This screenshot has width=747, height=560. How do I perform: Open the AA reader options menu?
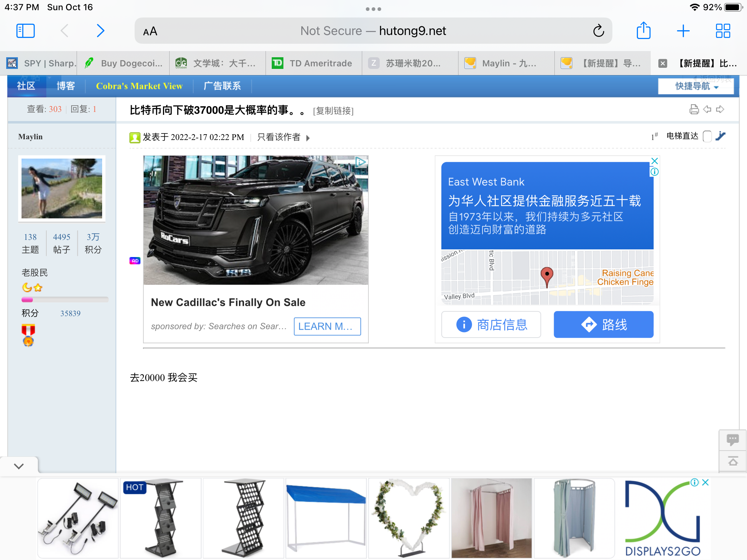point(150,31)
